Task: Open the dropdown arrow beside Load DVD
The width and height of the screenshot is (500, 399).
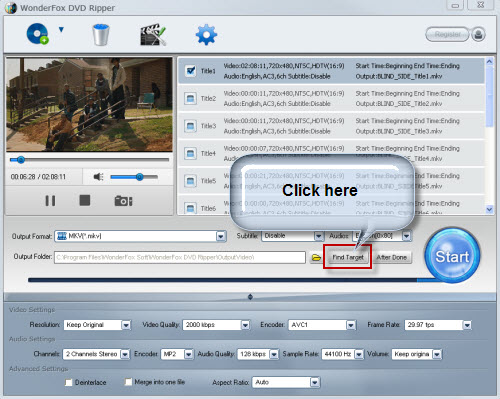Action: click(61, 30)
